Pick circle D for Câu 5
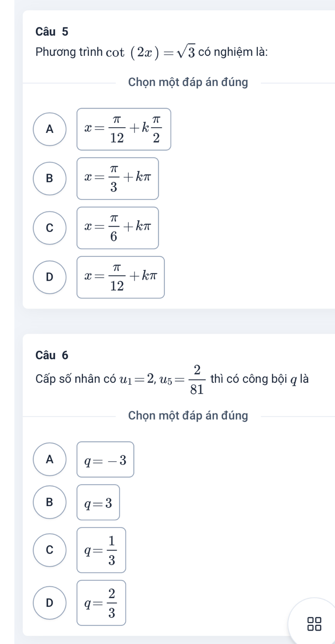This screenshot has height=644, width=335. tap(49, 277)
